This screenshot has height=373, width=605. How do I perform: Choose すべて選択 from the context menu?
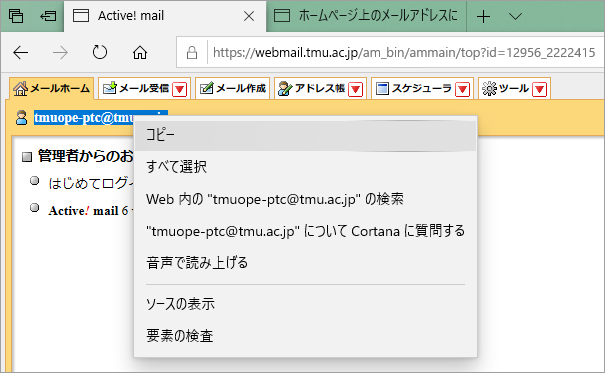pyautogui.click(x=306, y=167)
